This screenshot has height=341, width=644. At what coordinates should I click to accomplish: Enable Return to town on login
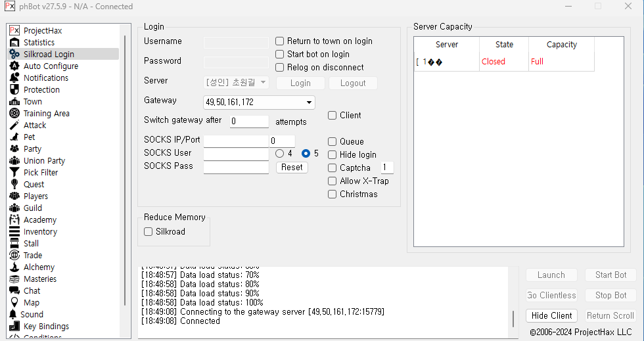point(280,41)
